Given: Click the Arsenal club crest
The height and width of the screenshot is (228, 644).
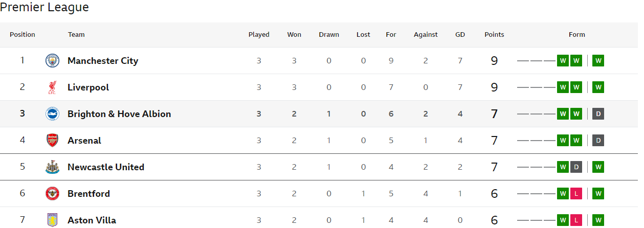Looking at the screenshot, I should (x=52, y=141).
